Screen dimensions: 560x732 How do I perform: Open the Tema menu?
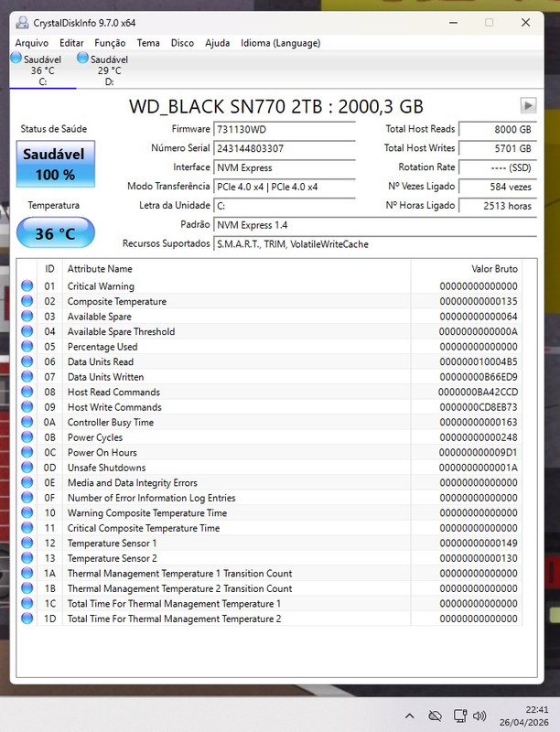148,43
